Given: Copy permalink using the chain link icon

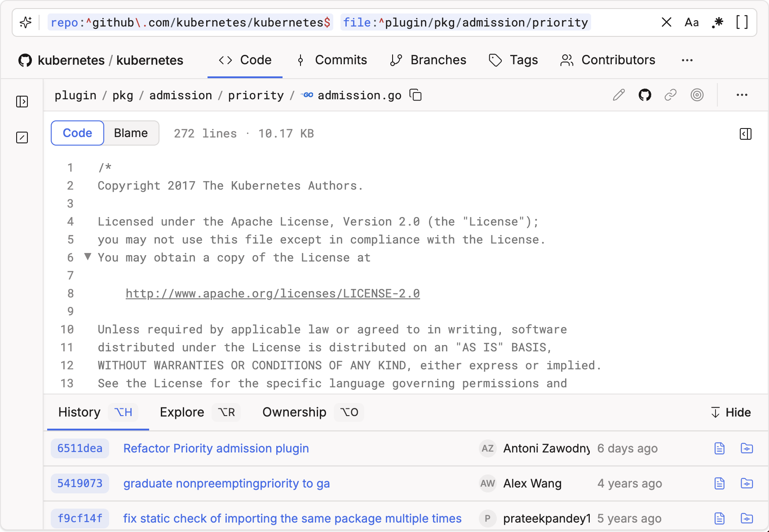Looking at the screenshot, I should [x=670, y=95].
